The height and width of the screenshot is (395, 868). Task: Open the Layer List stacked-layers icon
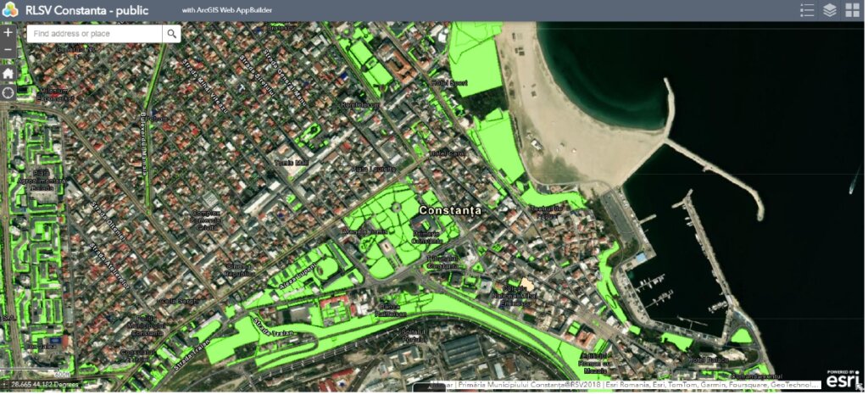(x=830, y=10)
